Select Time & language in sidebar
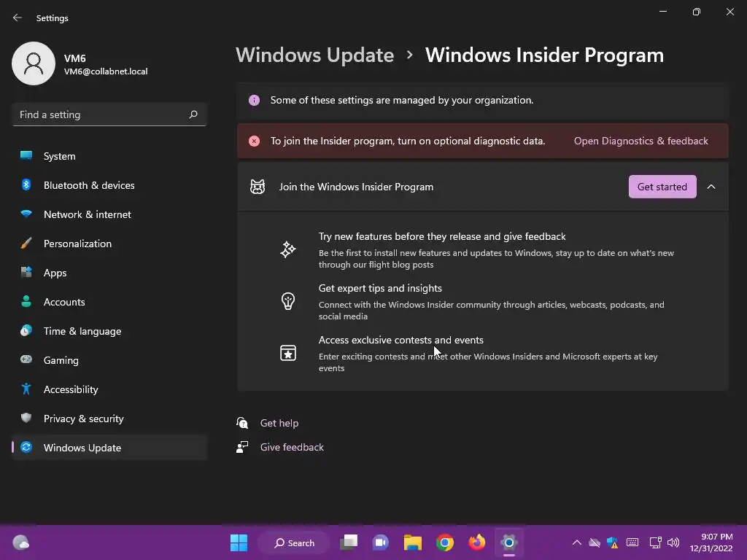This screenshot has height=560, width=747. click(x=109, y=331)
